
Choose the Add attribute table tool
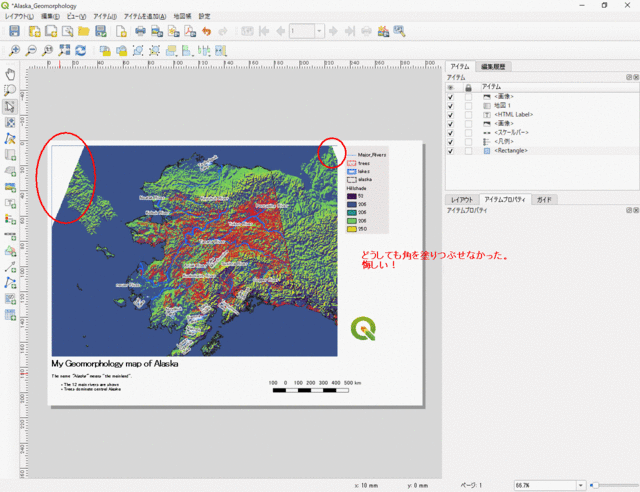coord(10,314)
